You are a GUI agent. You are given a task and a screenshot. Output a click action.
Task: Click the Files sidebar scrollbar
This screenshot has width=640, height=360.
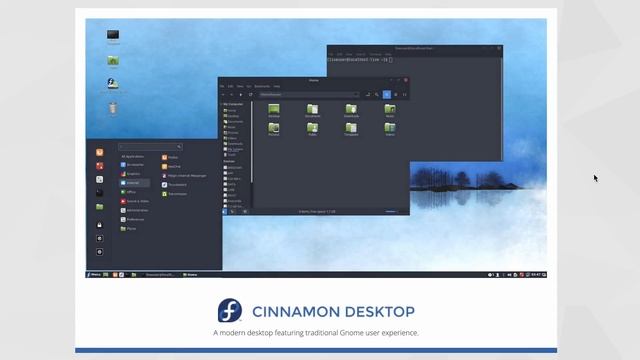(252, 142)
